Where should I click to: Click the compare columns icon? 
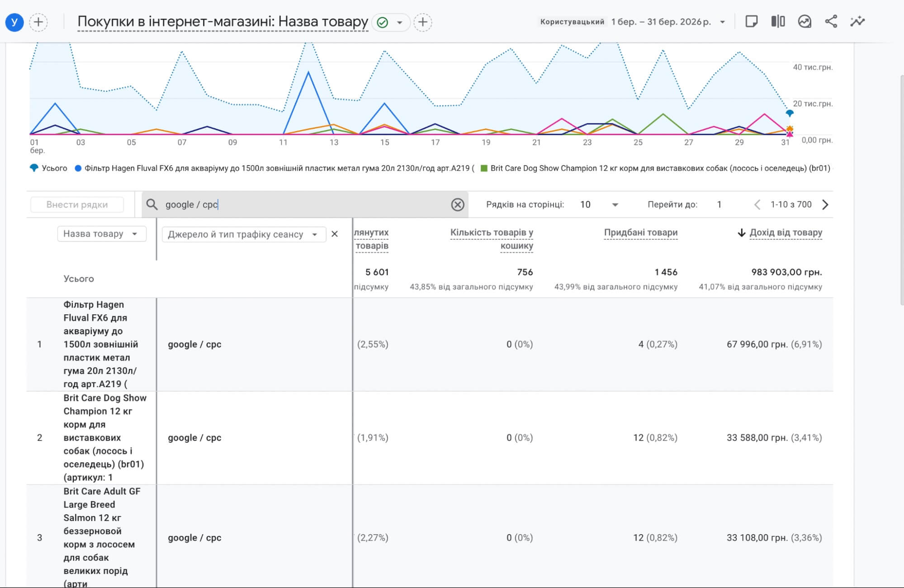(778, 22)
